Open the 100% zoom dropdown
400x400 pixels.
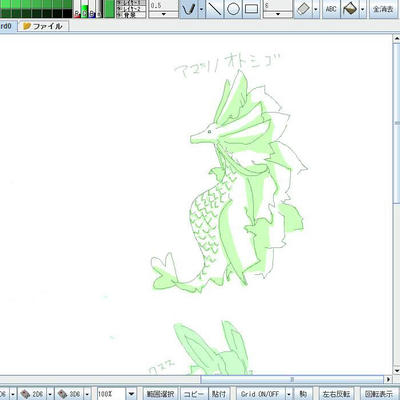click(x=131, y=394)
